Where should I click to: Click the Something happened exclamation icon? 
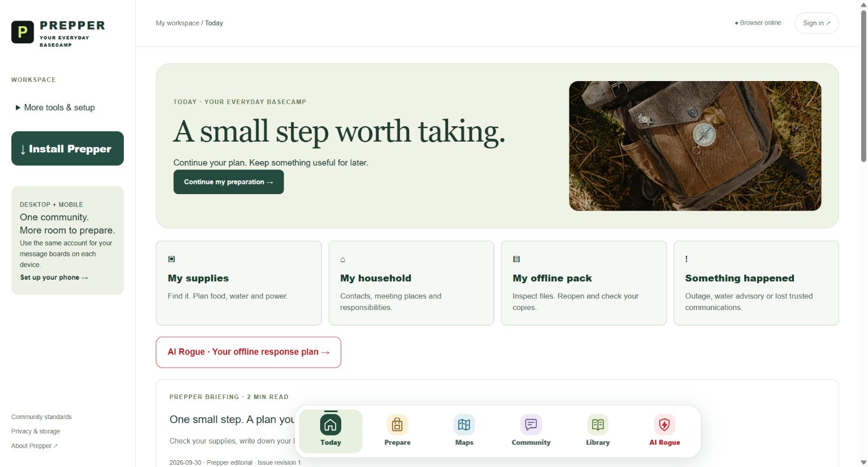687,259
